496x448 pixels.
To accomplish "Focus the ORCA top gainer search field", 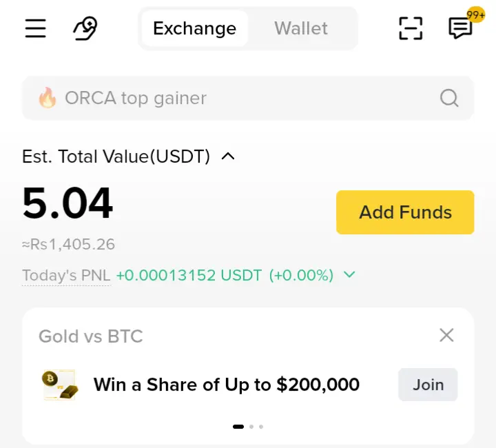I will [x=234, y=98].
